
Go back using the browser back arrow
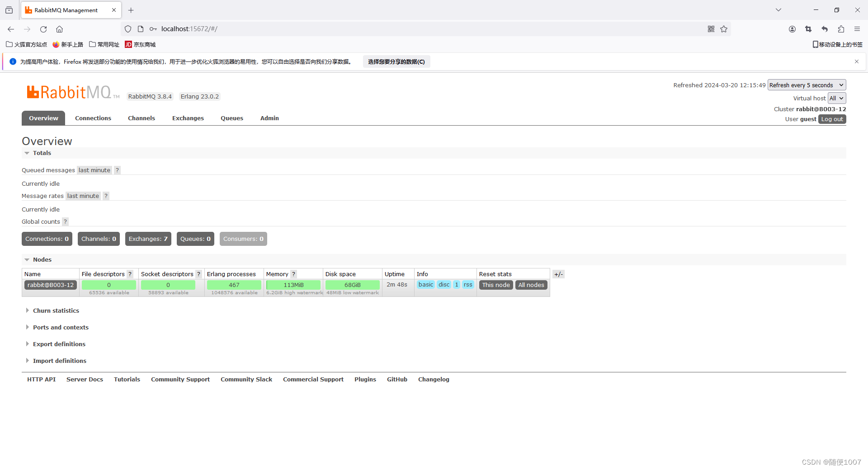11,29
